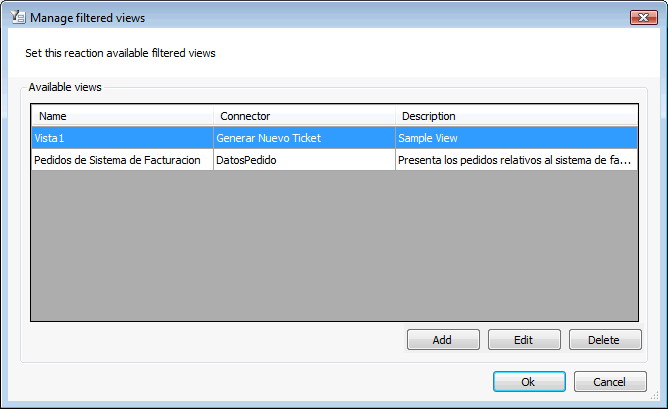Viewport: 668px width, 409px height.
Task: Click the empty gray area of the views list
Action: coord(334,245)
